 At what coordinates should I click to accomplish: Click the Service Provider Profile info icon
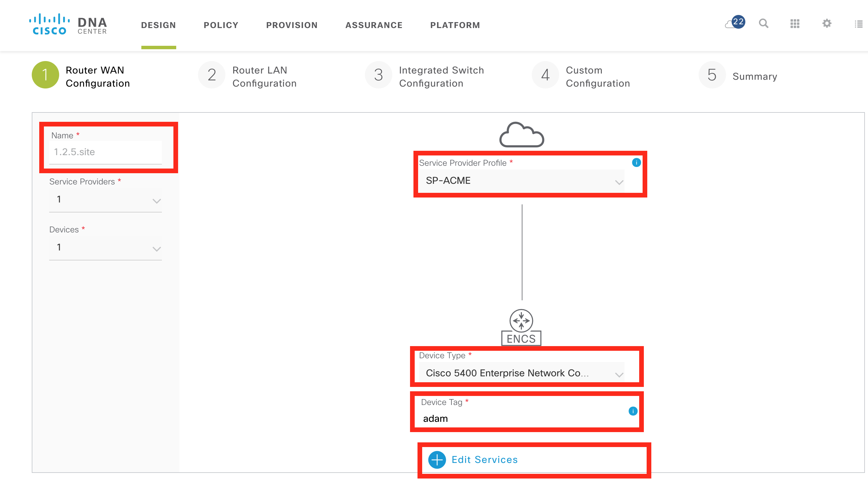(636, 163)
